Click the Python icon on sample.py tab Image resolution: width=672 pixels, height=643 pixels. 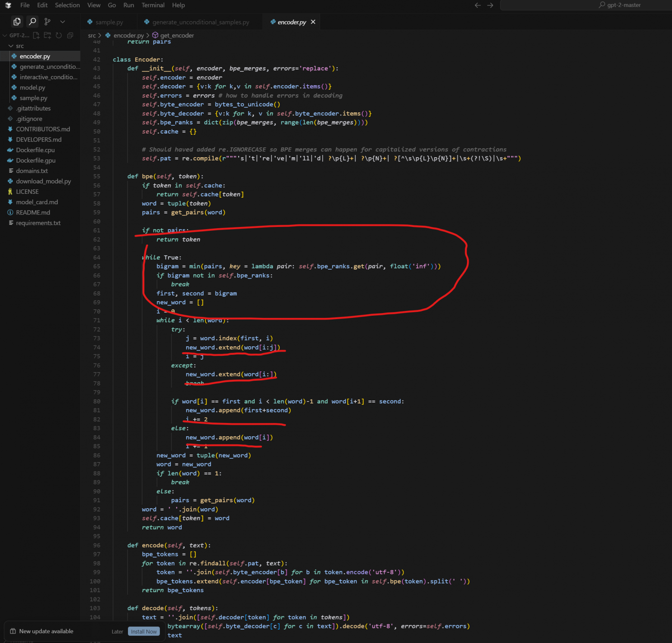tap(90, 22)
